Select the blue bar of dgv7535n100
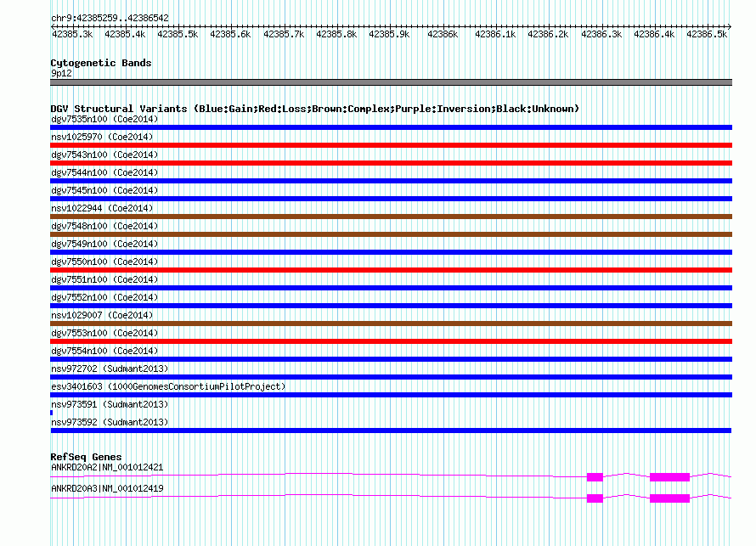 391,127
